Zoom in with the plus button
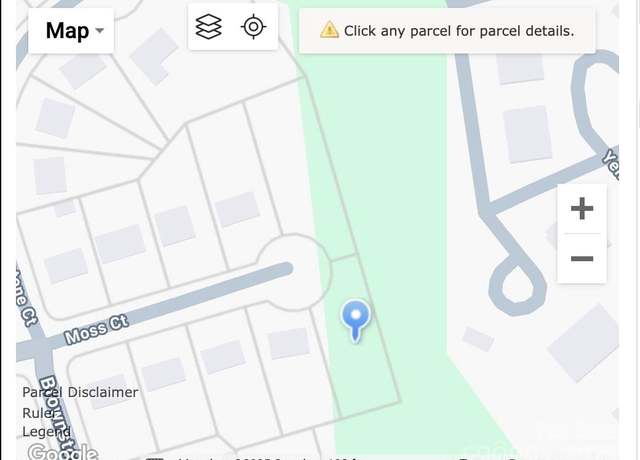This screenshot has width=640, height=460. (582, 209)
